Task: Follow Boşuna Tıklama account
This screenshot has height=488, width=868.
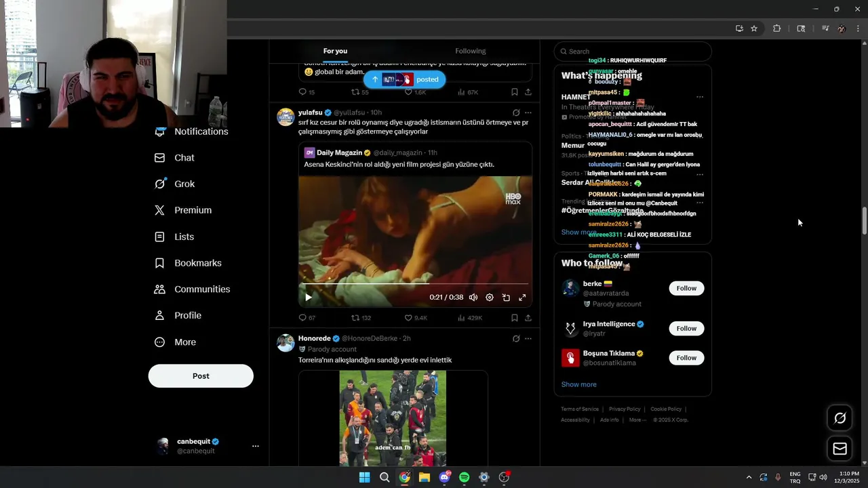Action: [686, 358]
